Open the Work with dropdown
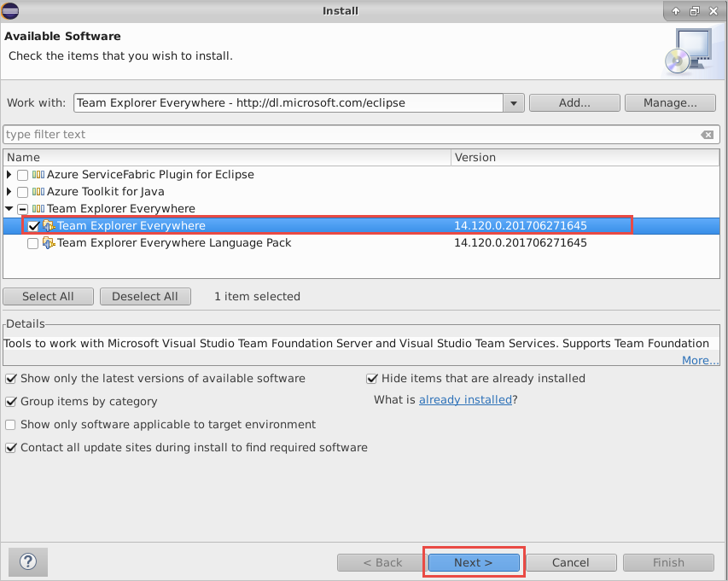This screenshot has height=581, width=728. tap(513, 102)
